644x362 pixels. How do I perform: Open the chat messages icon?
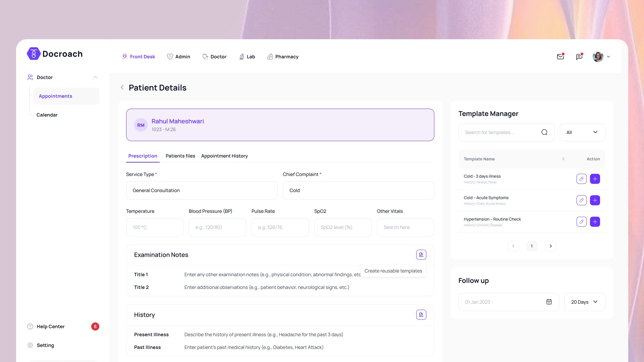[x=579, y=57]
